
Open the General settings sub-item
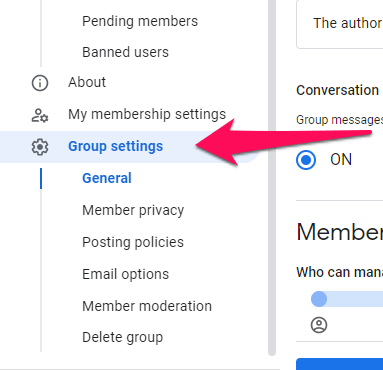[107, 178]
